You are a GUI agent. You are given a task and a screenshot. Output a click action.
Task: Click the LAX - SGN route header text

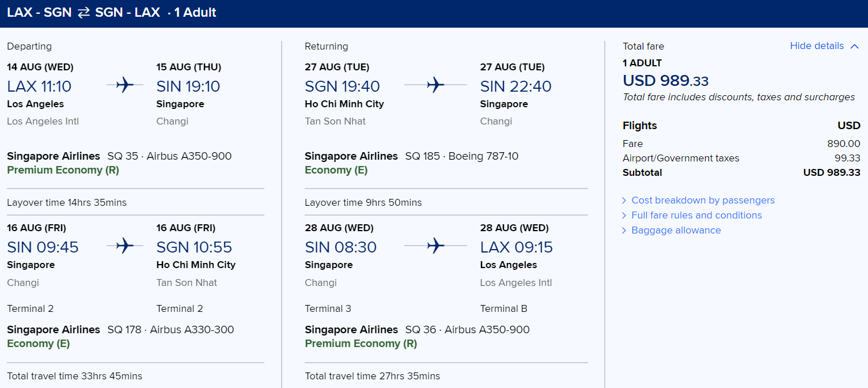tap(39, 13)
